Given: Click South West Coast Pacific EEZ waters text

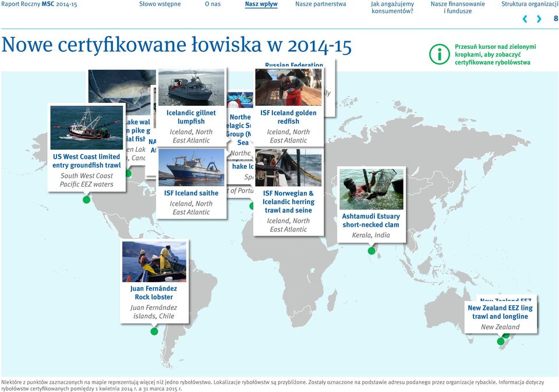Looking at the screenshot, I should pyautogui.click(x=87, y=180).
